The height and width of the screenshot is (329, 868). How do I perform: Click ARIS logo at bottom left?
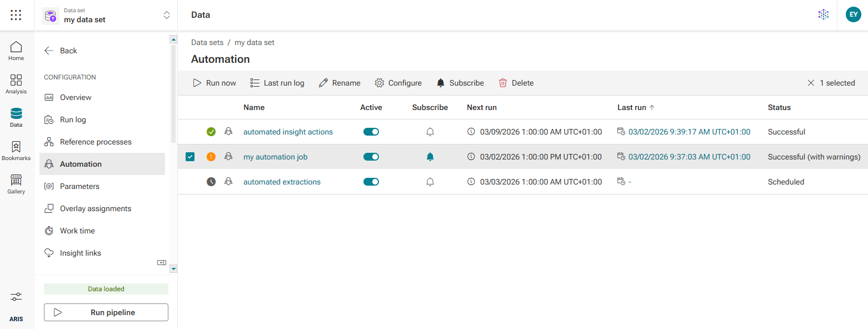tap(16, 320)
